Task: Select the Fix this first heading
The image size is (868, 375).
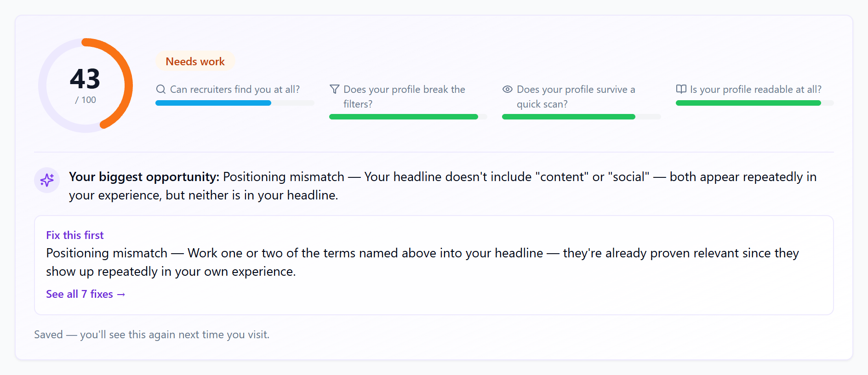Action: (x=75, y=235)
